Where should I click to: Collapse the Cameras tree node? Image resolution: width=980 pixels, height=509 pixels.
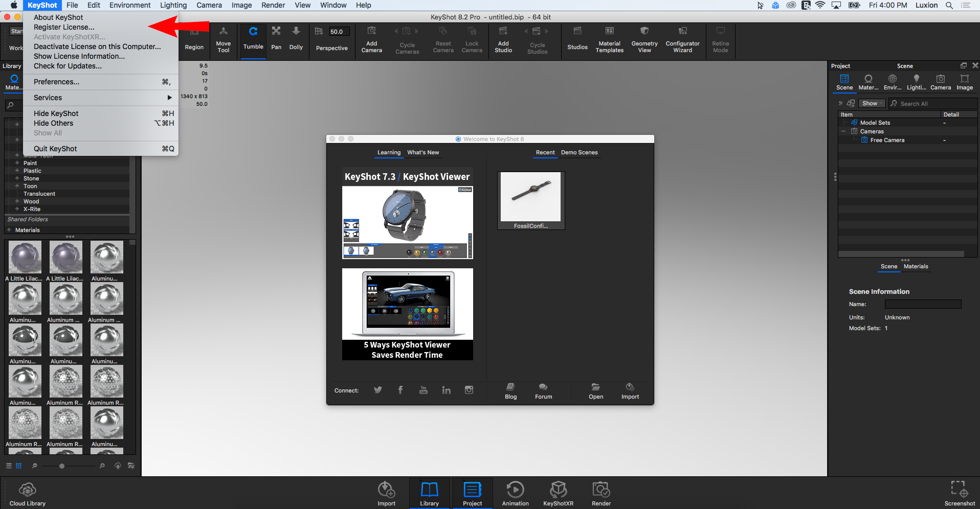point(843,131)
